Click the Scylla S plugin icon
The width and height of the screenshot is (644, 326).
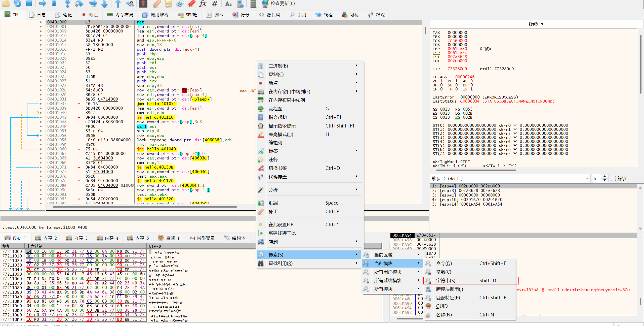point(143,3)
